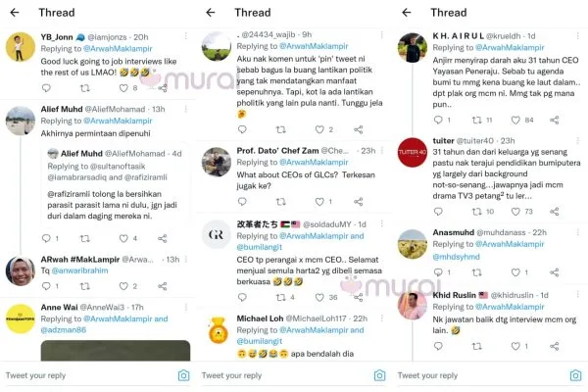Open Alief Muhd's quoted tweet about @rafiziramli
Viewport: 588px width, 392px height.
[x=116, y=184]
